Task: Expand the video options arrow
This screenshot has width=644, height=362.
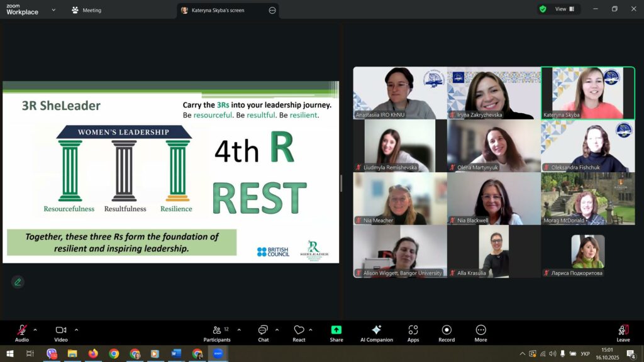Action: coord(76,329)
